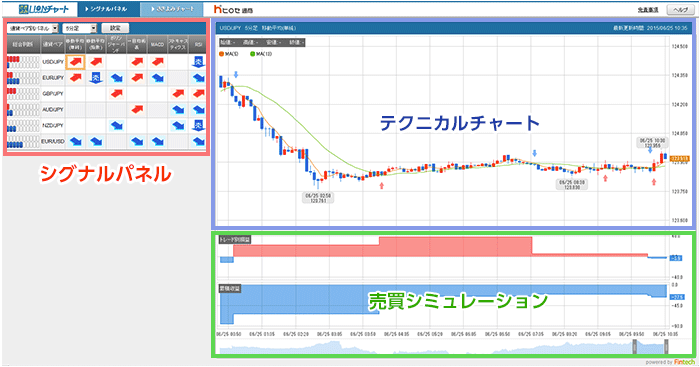700x367 pixels.
Task: Open the disclaimer link beside ヘルプ
Action: (648, 10)
